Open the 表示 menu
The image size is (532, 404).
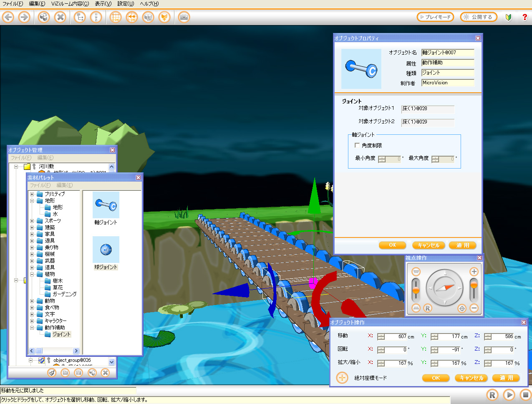click(103, 4)
